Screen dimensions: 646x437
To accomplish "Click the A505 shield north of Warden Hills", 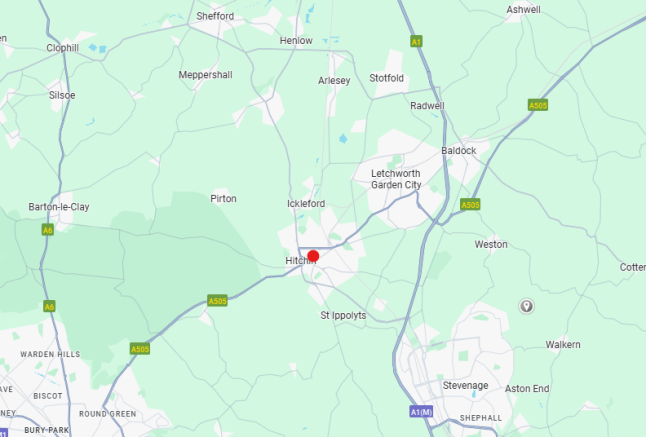I will point(140,349).
